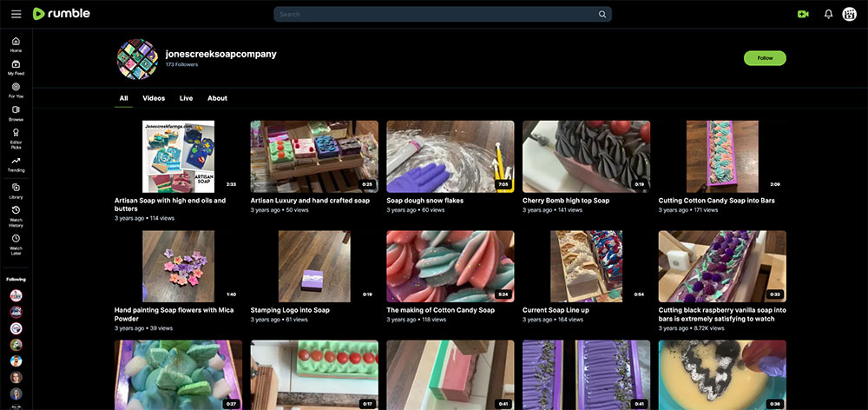Open Soap dough snow flakes title
The image size is (868, 410).
(x=425, y=201)
